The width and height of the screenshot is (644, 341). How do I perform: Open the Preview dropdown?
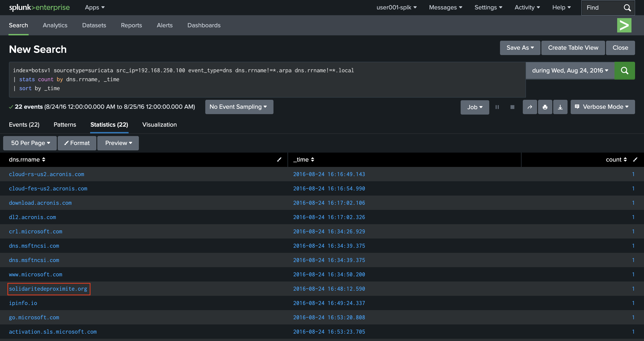tap(118, 143)
